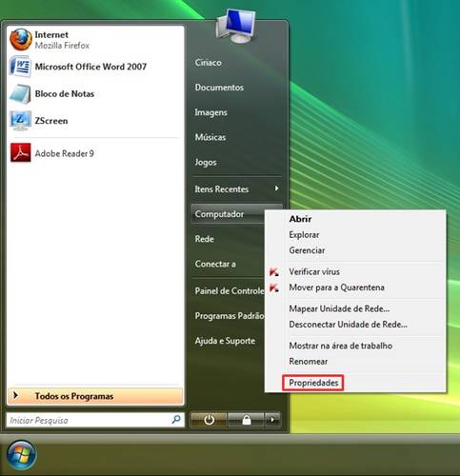The width and height of the screenshot is (460, 476).
Task: Click Itens Recentes label
Action: (x=221, y=189)
